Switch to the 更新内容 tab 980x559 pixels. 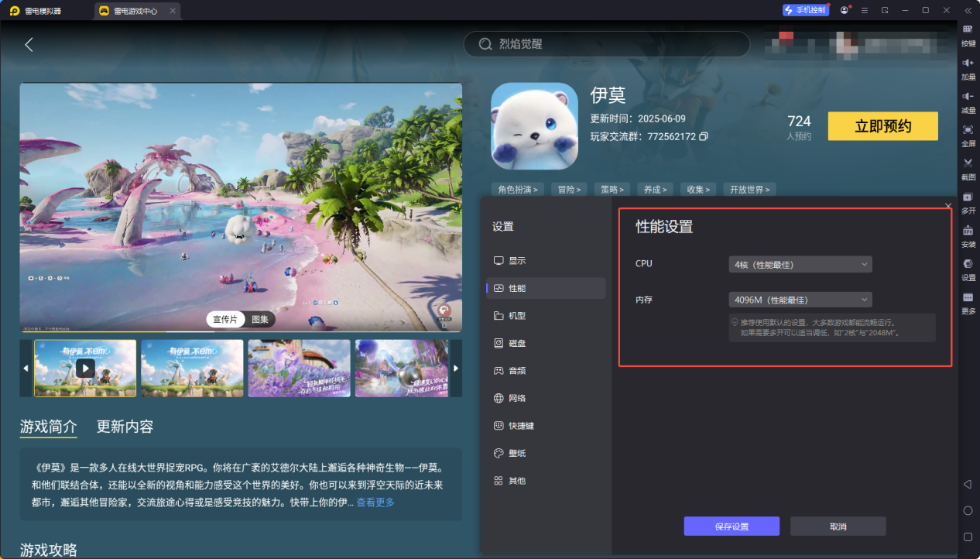[x=125, y=426]
